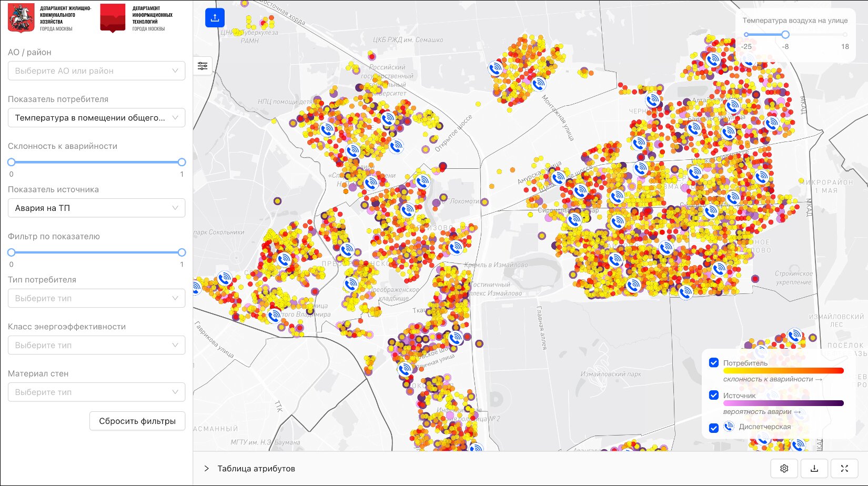This screenshot has width=868, height=486.
Task: Open the Показатель потребителя dropdown
Action: [x=96, y=118]
